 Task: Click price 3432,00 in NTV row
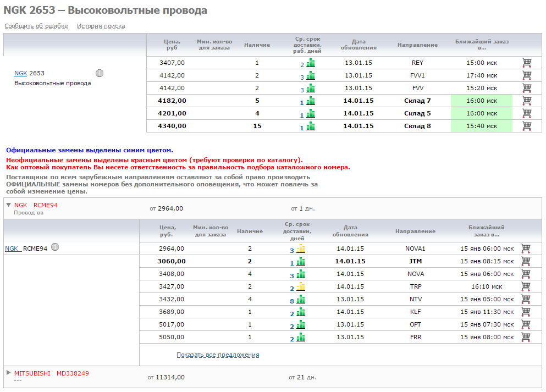(x=172, y=299)
